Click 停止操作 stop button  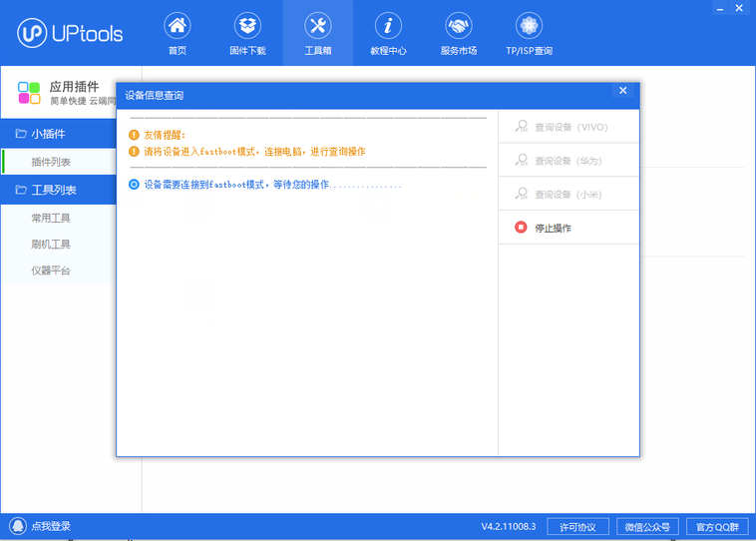[568, 228]
